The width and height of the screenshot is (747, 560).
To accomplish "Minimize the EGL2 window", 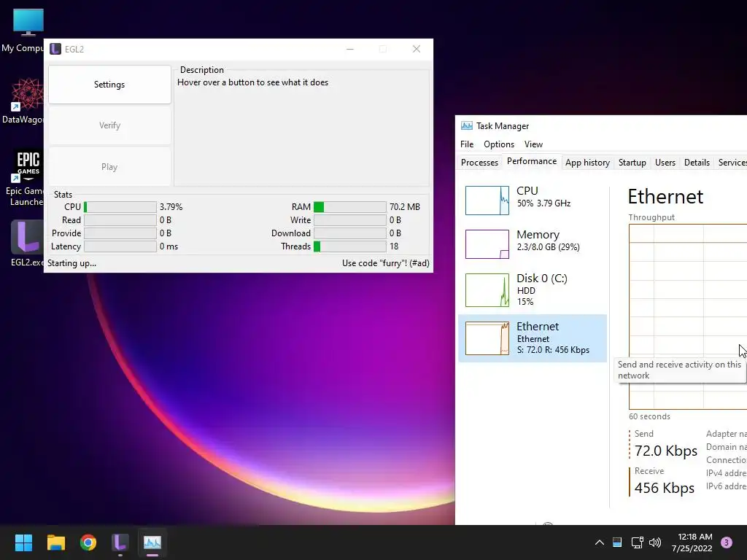I will (x=350, y=49).
